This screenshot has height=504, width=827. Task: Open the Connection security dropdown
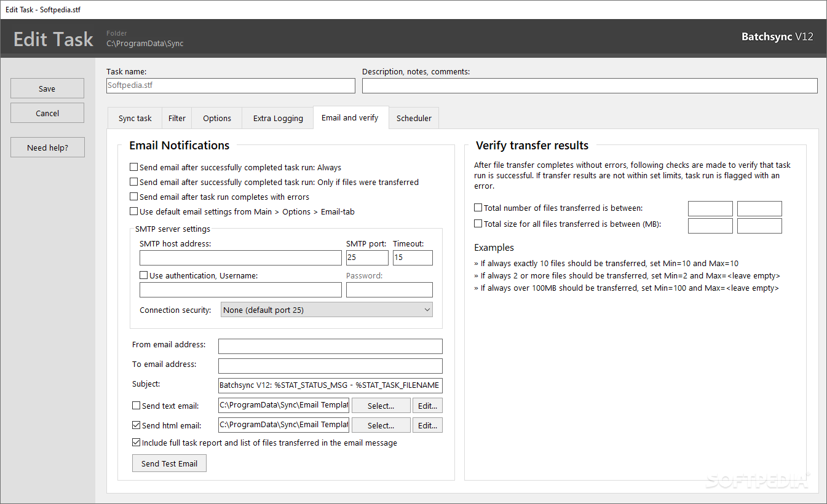tap(326, 310)
